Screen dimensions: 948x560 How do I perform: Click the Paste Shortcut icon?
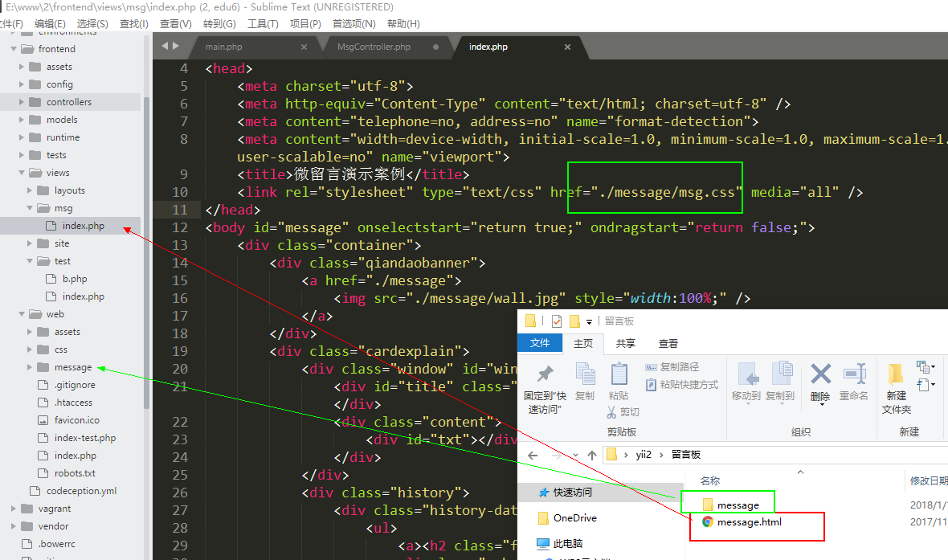652,385
